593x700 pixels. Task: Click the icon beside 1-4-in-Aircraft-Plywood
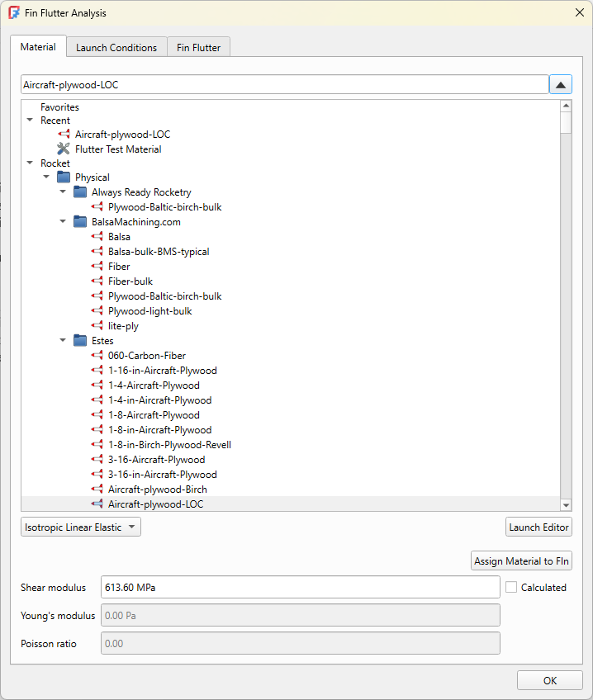pyautogui.click(x=97, y=400)
